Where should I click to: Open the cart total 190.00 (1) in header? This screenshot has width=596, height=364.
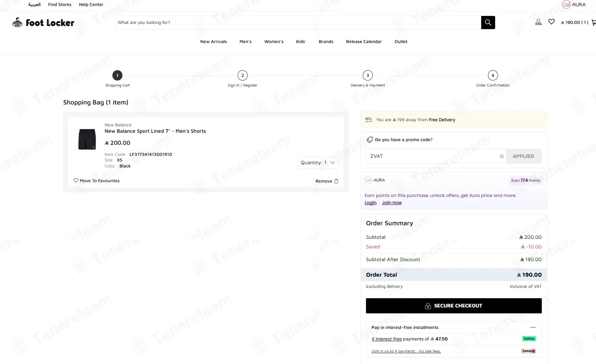pos(574,22)
